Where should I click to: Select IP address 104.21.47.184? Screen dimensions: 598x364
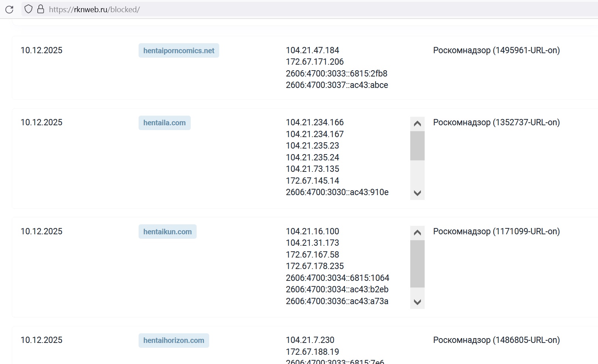tap(312, 50)
